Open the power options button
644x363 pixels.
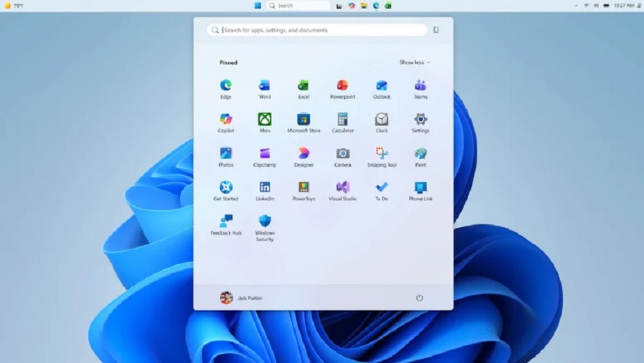pos(419,298)
